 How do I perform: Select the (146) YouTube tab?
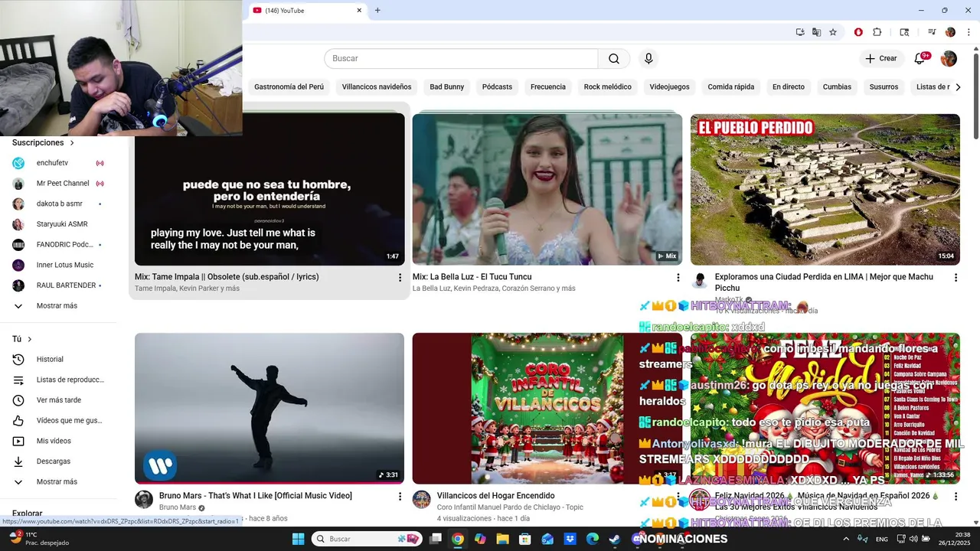pos(306,11)
